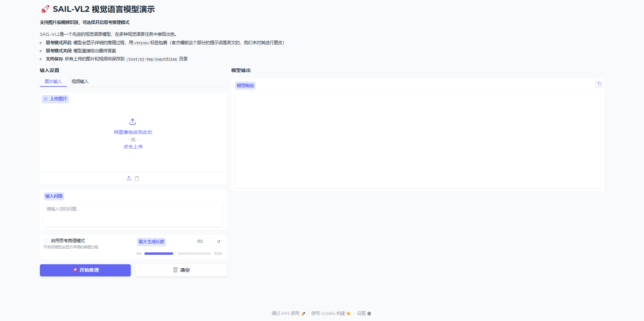Open the 通过 API 使用 link
This screenshot has width=644, height=321.
[288, 313]
